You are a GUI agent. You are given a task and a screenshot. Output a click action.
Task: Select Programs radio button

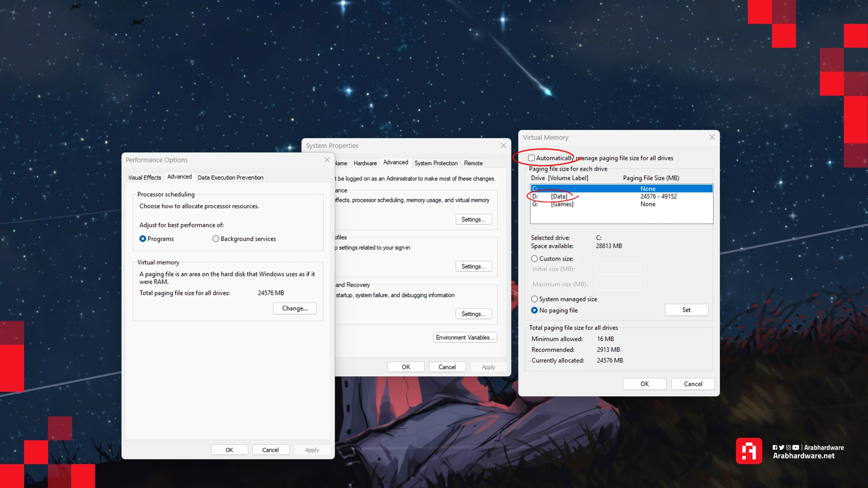click(143, 239)
